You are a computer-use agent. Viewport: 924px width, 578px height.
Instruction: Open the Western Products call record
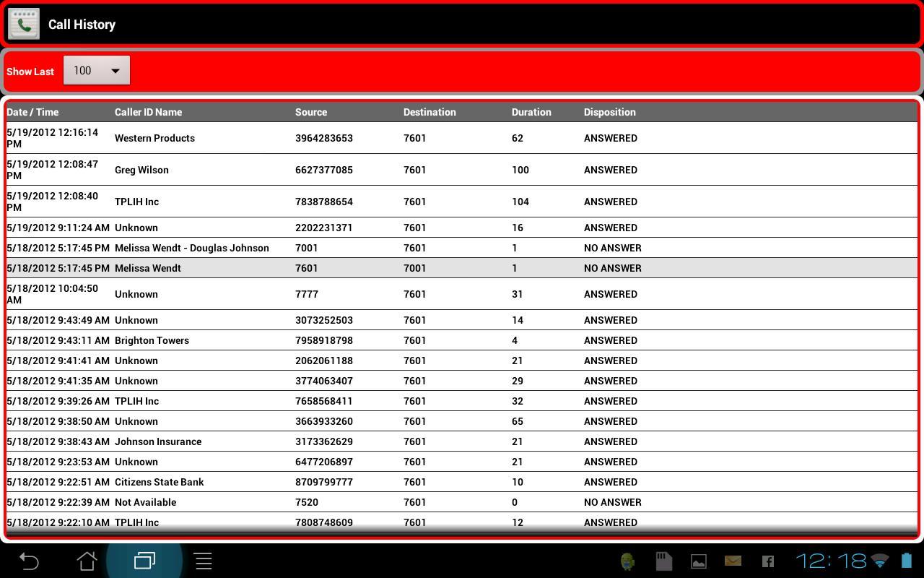(289, 138)
